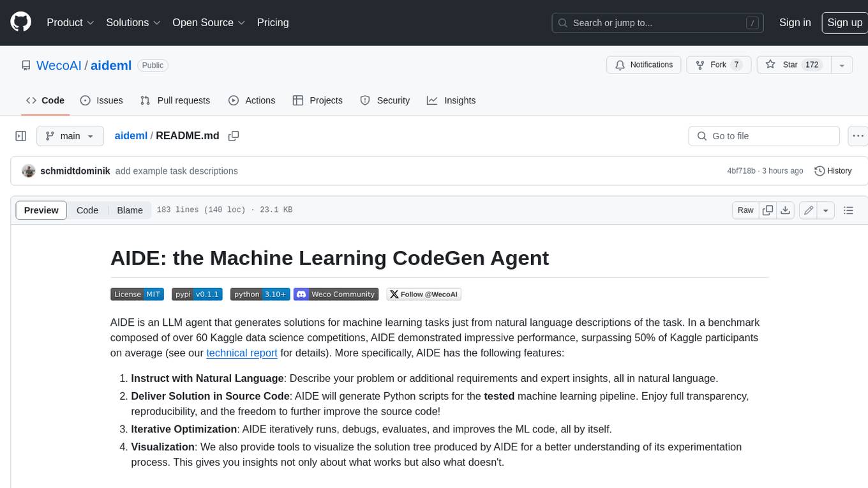Click the License MIT badge
868x488 pixels.
pyautogui.click(x=137, y=294)
